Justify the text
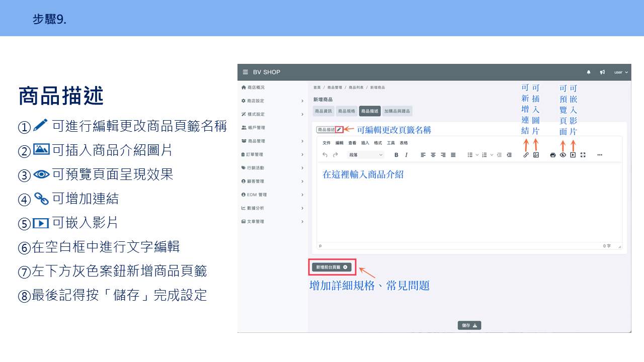This screenshot has width=644, height=362. coord(453,155)
